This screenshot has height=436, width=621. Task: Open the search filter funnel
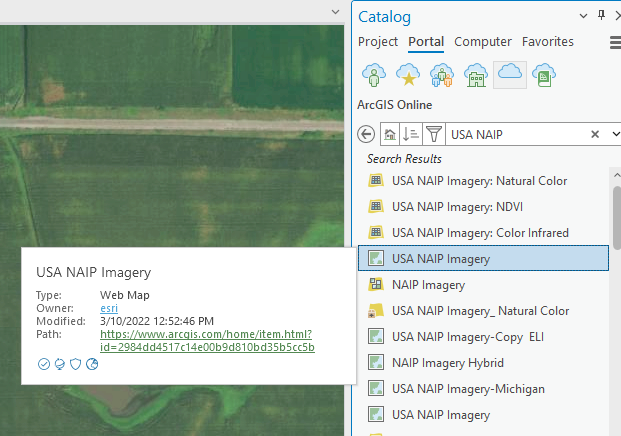point(434,134)
